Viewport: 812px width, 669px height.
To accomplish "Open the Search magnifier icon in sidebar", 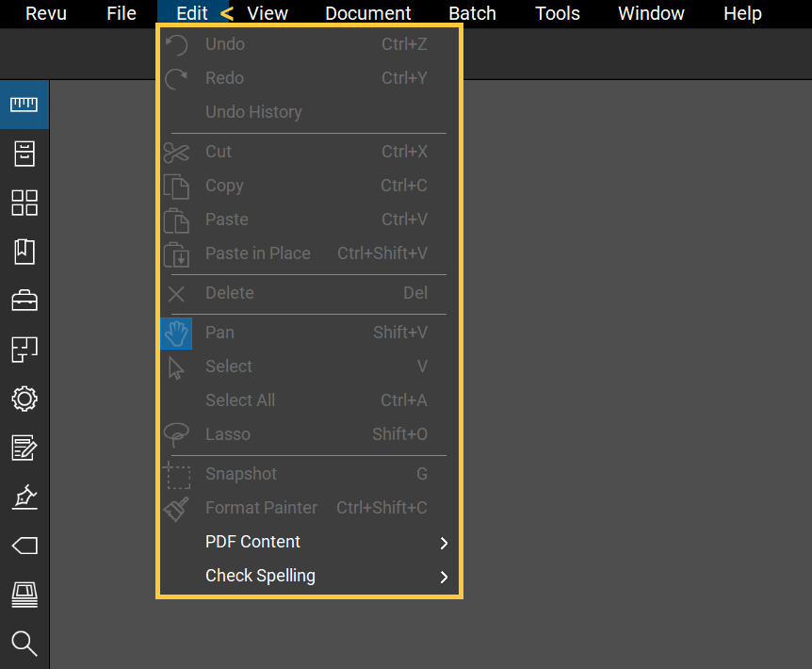I will click(x=24, y=644).
